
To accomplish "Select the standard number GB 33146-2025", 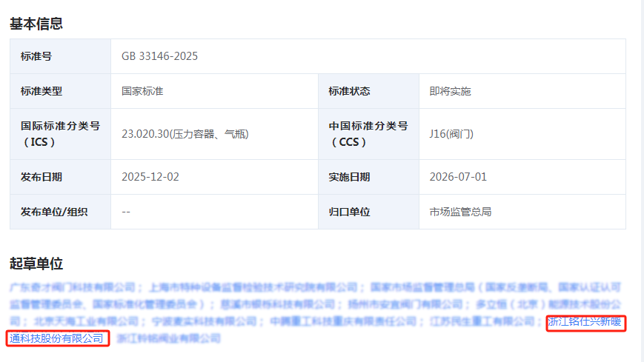I will pos(159,56).
